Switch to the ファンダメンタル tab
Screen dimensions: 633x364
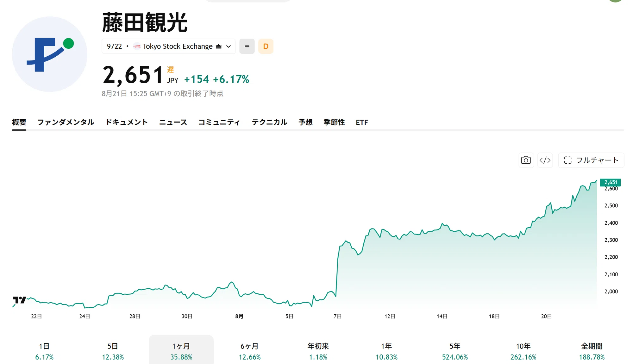pyautogui.click(x=66, y=122)
